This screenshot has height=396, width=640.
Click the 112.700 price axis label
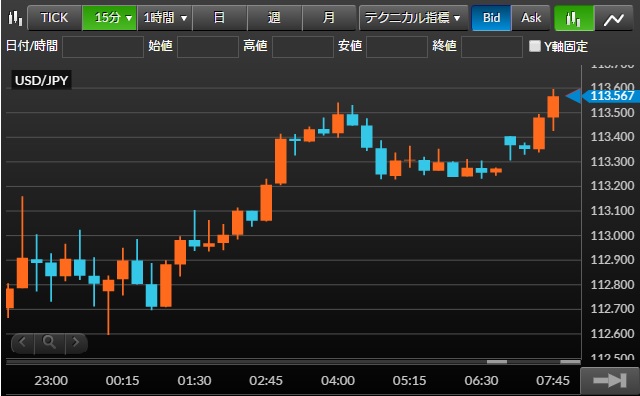(x=612, y=309)
